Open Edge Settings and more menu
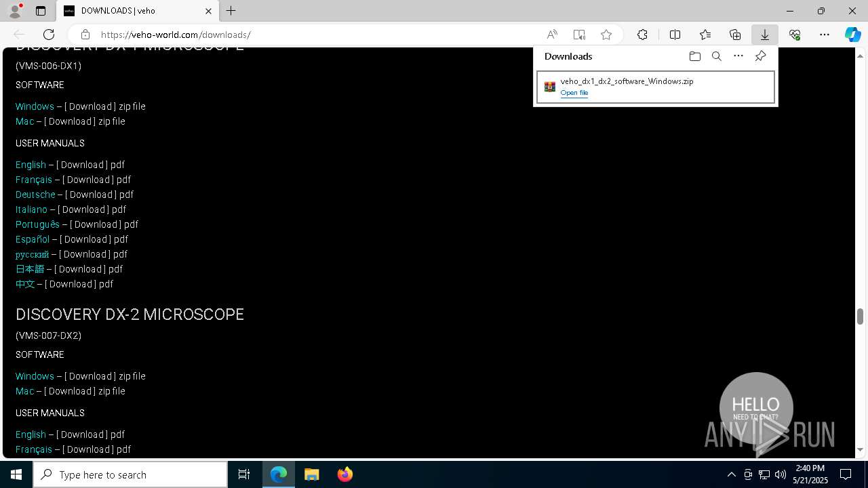This screenshot has width=868, height=488. 825,35
